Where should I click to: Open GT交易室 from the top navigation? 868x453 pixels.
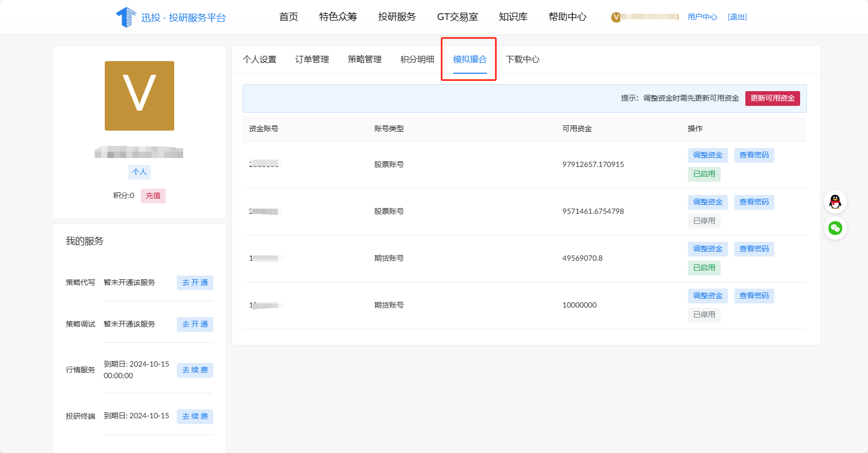(x=457, y=17)
